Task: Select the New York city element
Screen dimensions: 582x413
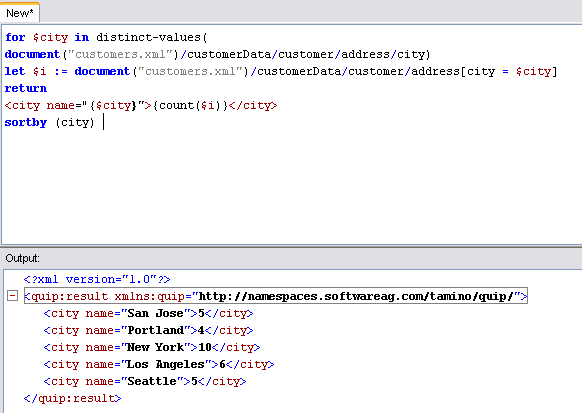Action: (152, 347)
